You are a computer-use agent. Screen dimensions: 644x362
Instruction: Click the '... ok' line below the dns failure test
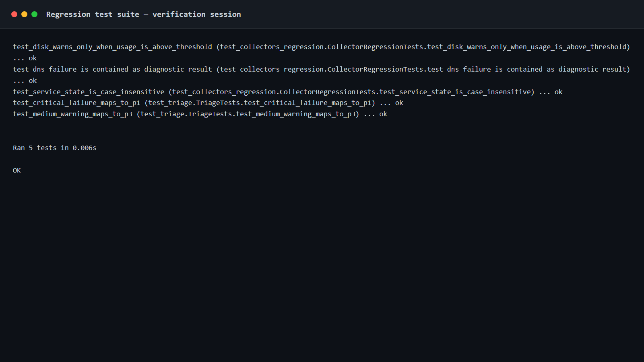(x=25, y=80)
